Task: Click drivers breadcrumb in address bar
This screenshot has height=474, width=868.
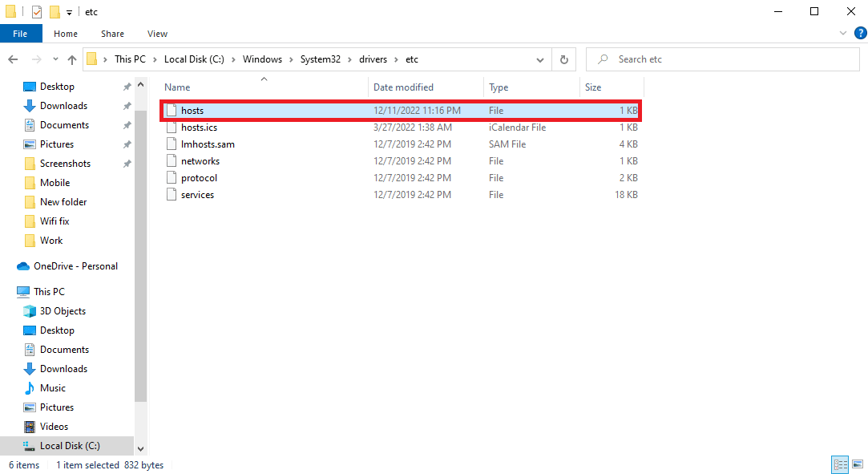Action: (x=373, y=59)
